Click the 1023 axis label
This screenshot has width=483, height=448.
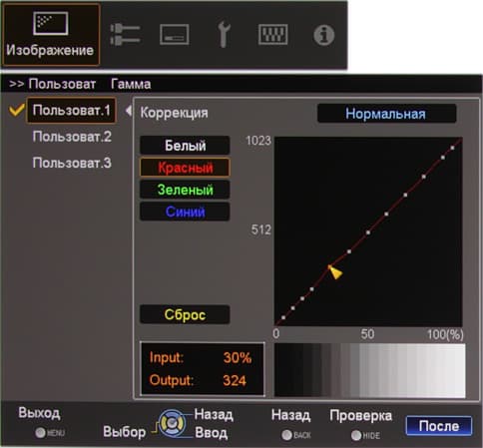click(258, 141)
